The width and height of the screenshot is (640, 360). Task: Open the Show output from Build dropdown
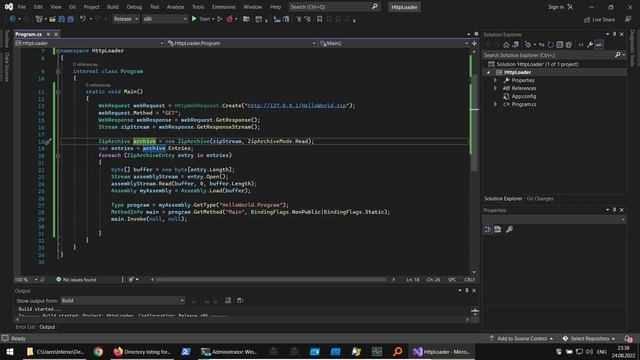[x=122, y=301]
